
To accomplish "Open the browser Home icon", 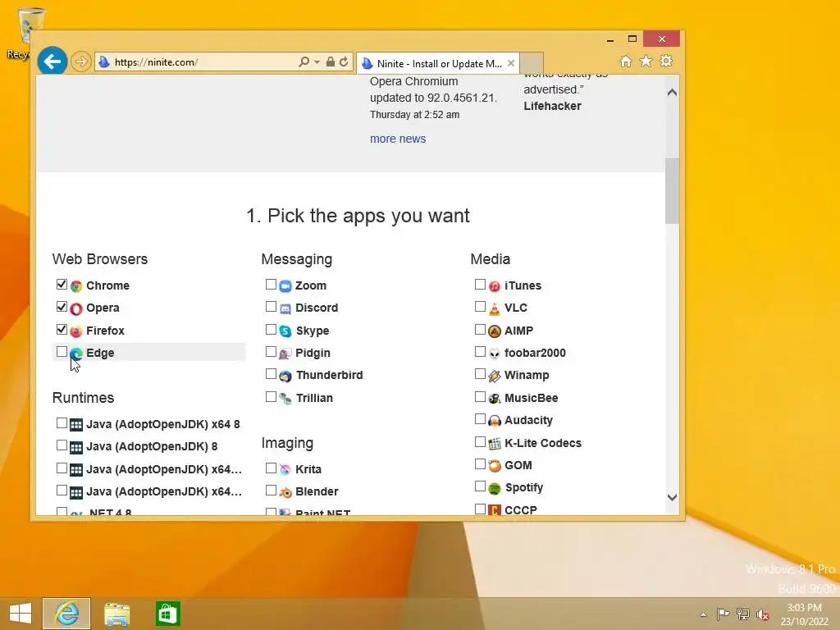I will click(x=626, y=61).
